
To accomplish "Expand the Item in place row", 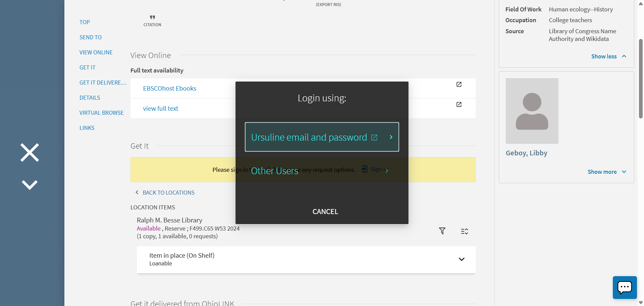I will coord(462,259).
